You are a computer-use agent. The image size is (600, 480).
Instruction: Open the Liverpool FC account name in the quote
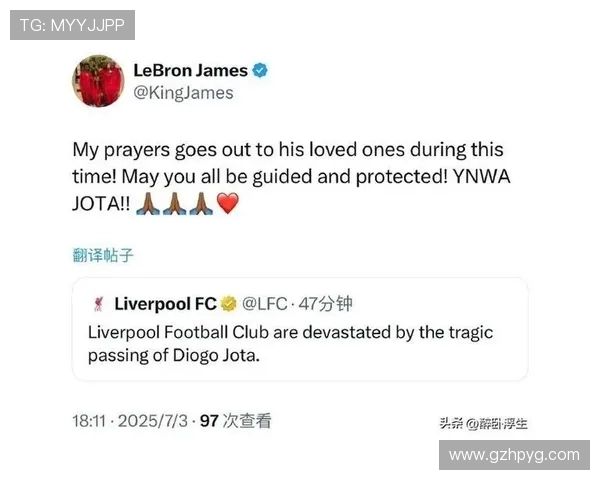pyautogui.click(x=166, y=304)
